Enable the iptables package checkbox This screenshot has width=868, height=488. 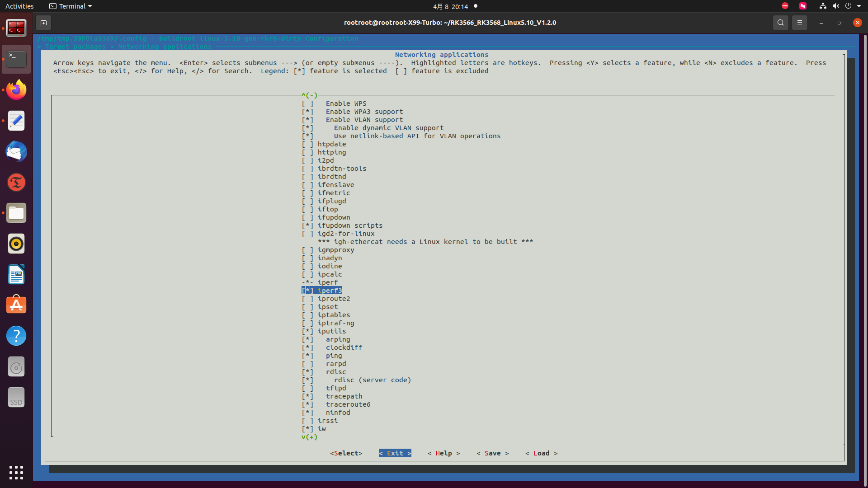[x=307, y=315]
